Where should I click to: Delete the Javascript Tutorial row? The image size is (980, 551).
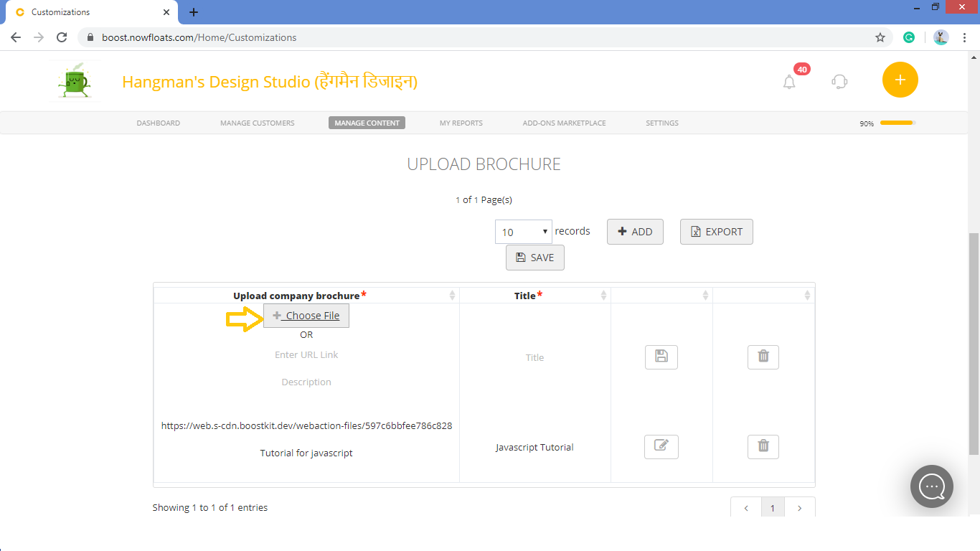(x=763, y=446)
